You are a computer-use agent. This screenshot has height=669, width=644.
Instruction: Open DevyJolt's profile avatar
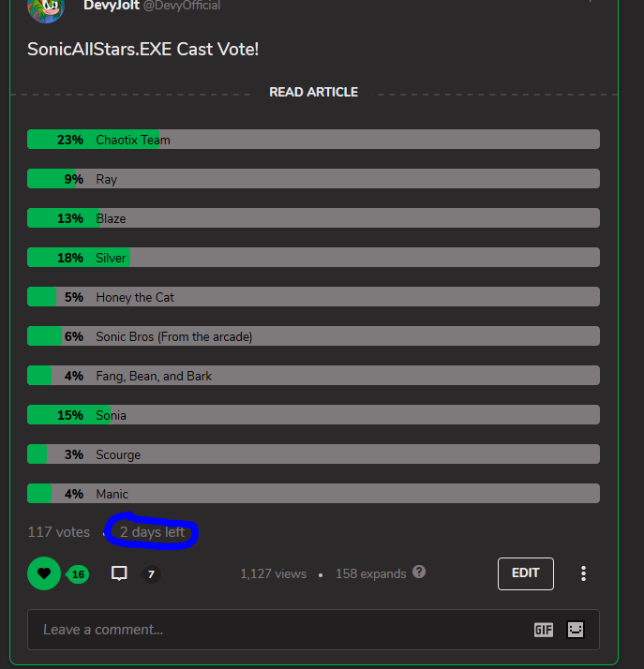pos(45,8)
